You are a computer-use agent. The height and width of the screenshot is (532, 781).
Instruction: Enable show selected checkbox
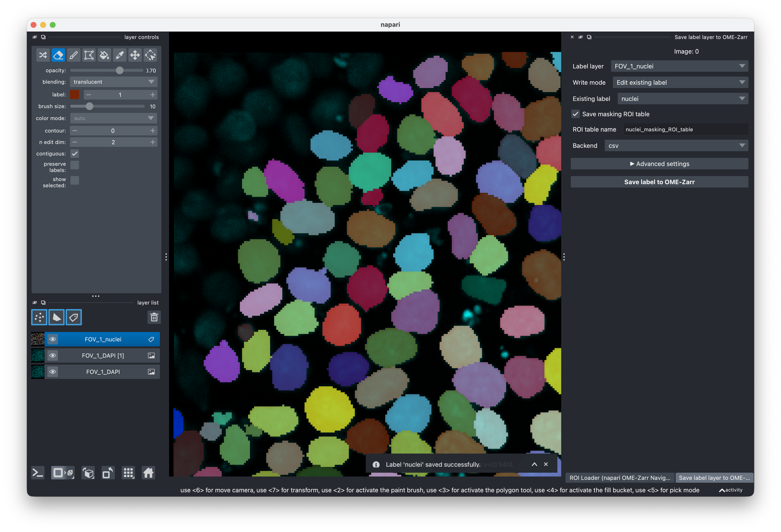coord(75,180)
